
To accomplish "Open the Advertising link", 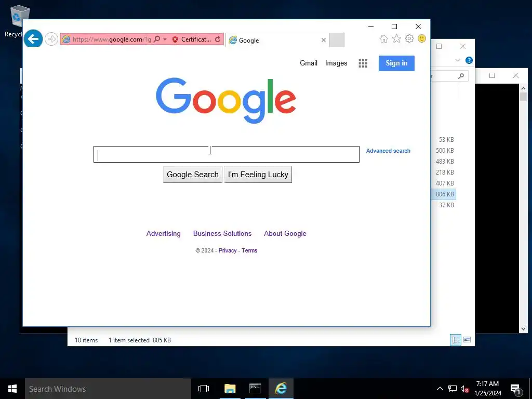I will 164,233.
